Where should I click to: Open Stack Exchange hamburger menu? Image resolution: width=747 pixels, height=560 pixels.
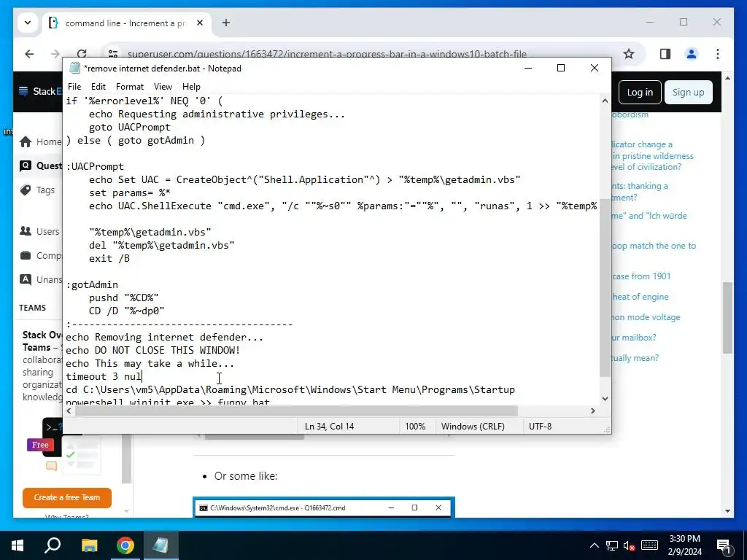23,91
